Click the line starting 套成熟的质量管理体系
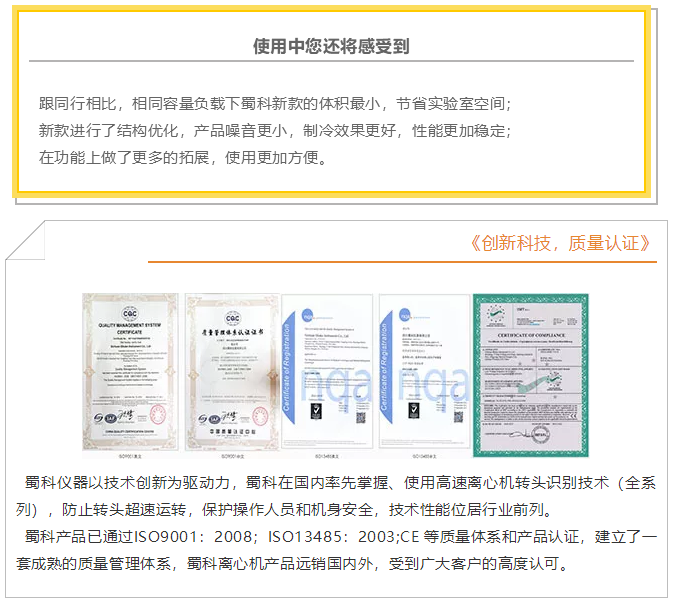The height and width of the screenshot is (601, 674). pos(292,564)
